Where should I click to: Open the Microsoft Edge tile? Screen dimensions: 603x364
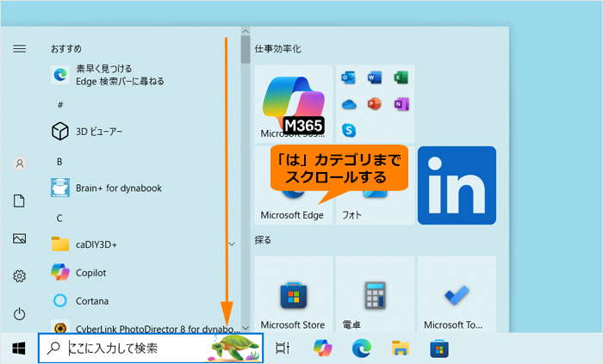(x=294, y=186)
